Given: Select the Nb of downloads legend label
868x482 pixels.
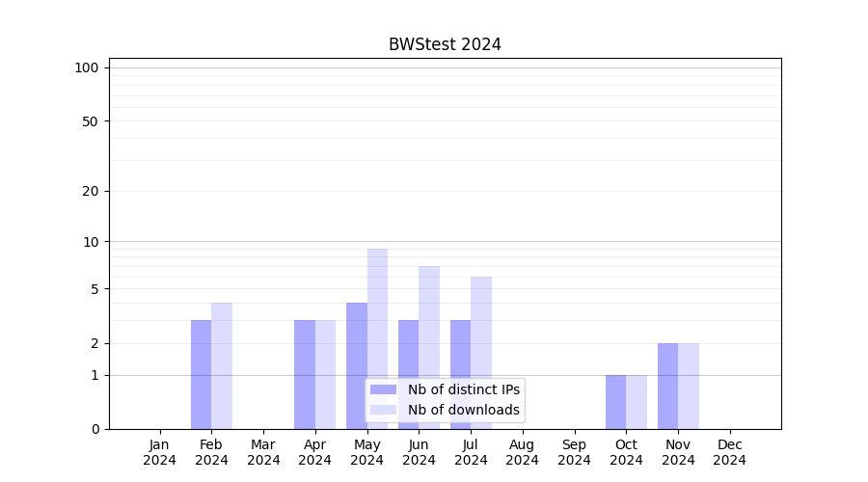Looking at the screenshot, I should click(463, 410).
